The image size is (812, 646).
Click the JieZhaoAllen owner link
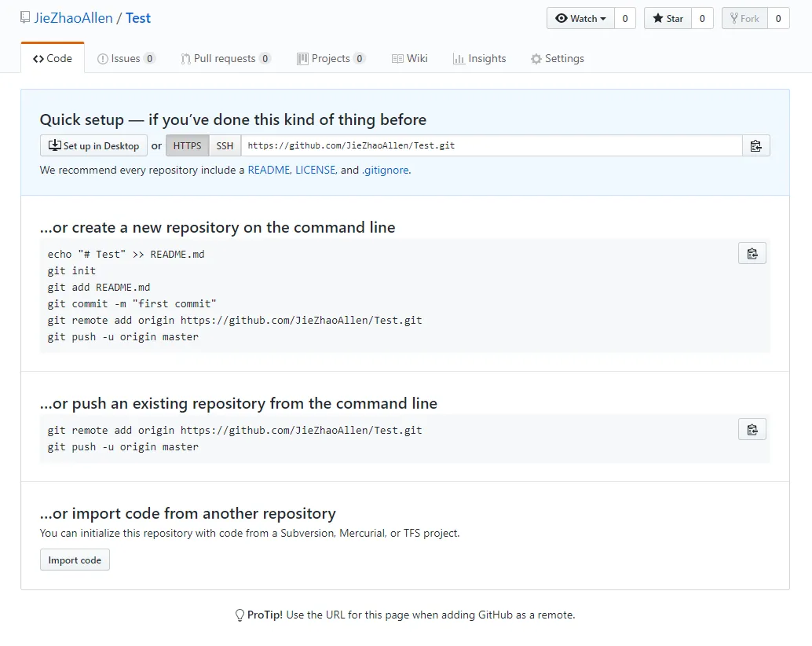click(75, 18)
